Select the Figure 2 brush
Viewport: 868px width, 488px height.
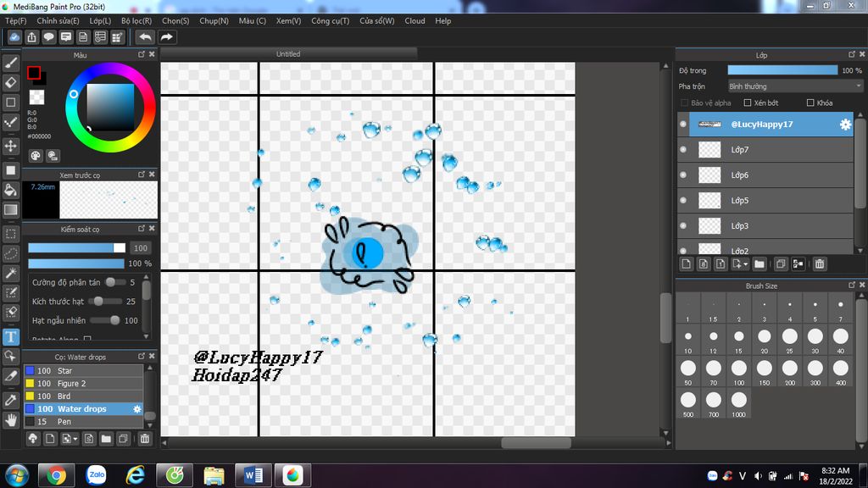click(x=84, y=384)
